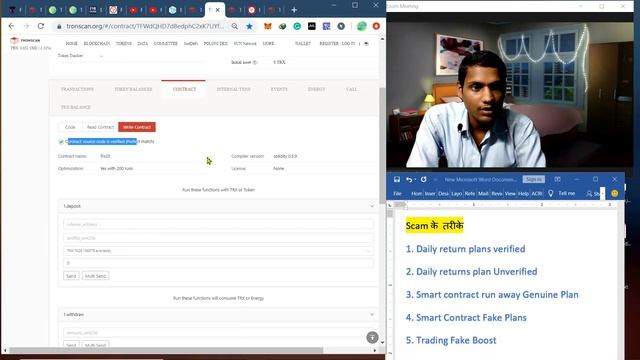Image resolution: width=640 pixels, height=360 pixels.
Task: Close the active Tronscan tab
Action: tap(218, 10)
